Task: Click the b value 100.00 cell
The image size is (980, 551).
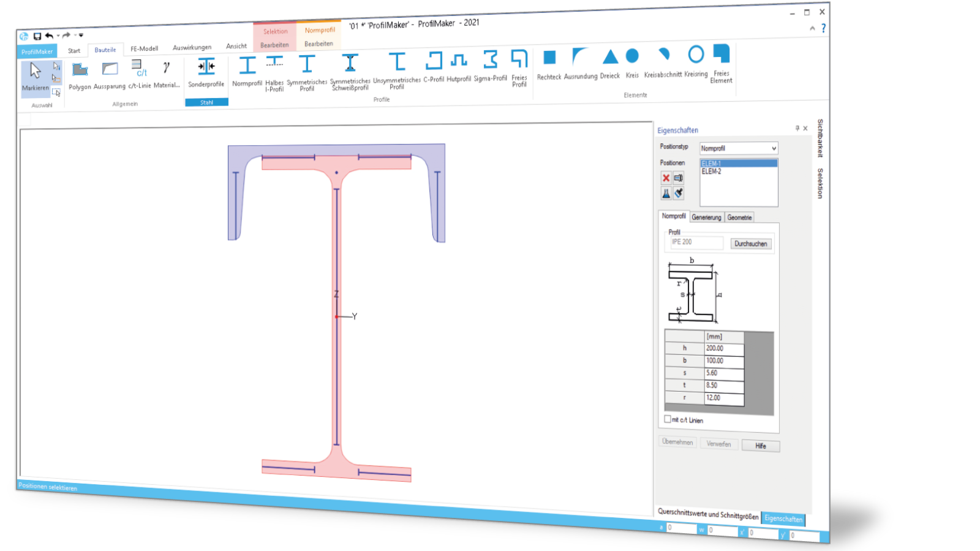Action: [x=724, y=361]
